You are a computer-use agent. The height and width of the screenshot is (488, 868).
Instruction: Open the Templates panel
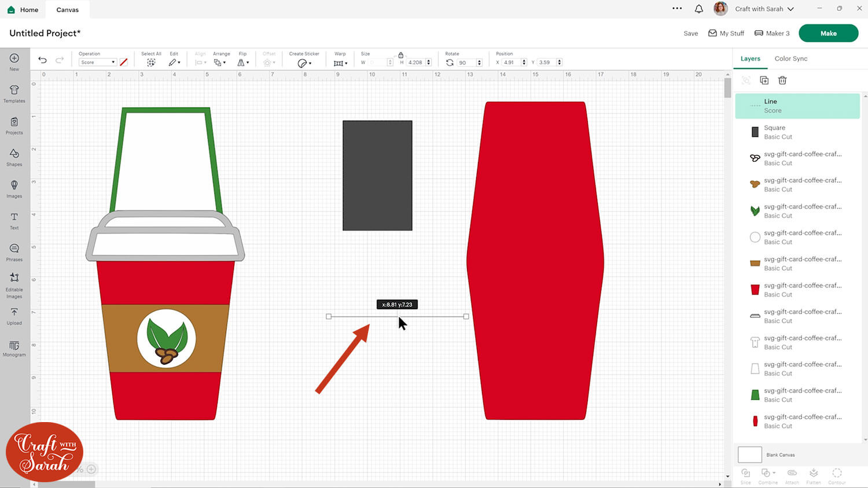point(14,93)
